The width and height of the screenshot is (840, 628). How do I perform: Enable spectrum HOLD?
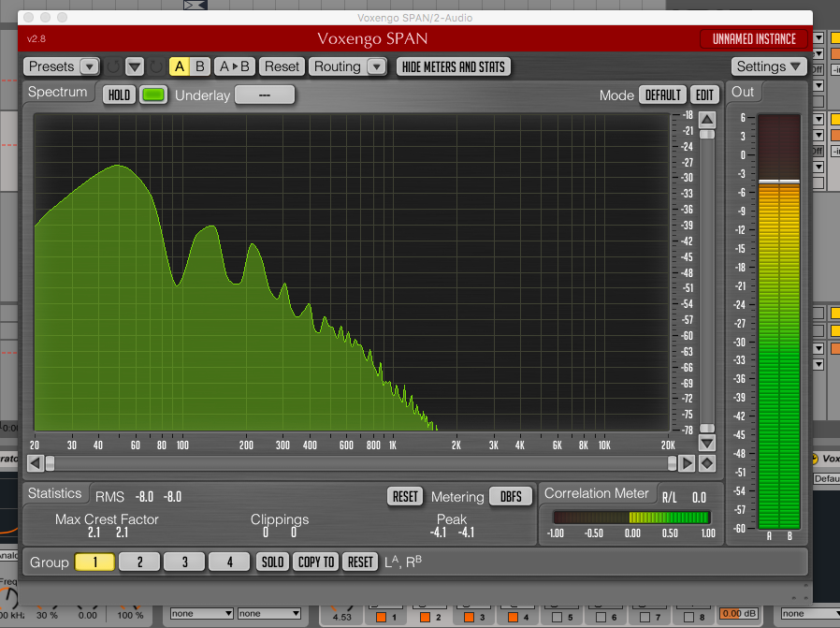[119, 95]
